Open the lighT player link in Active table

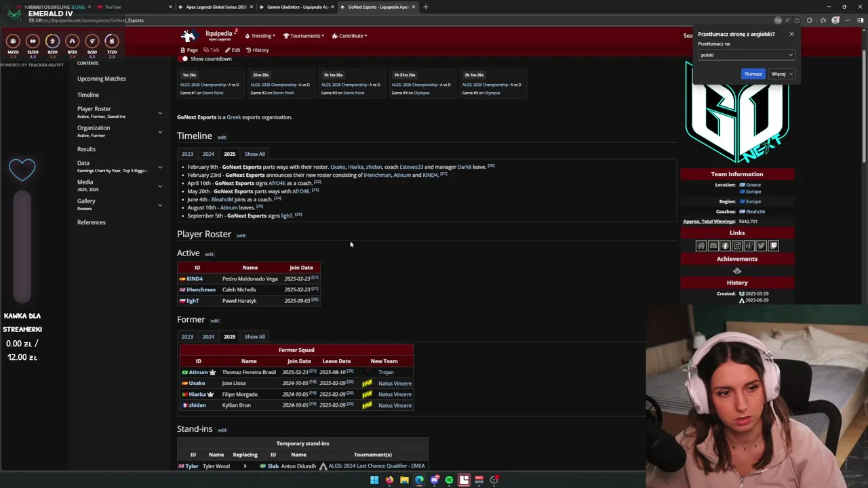[193, 300]
